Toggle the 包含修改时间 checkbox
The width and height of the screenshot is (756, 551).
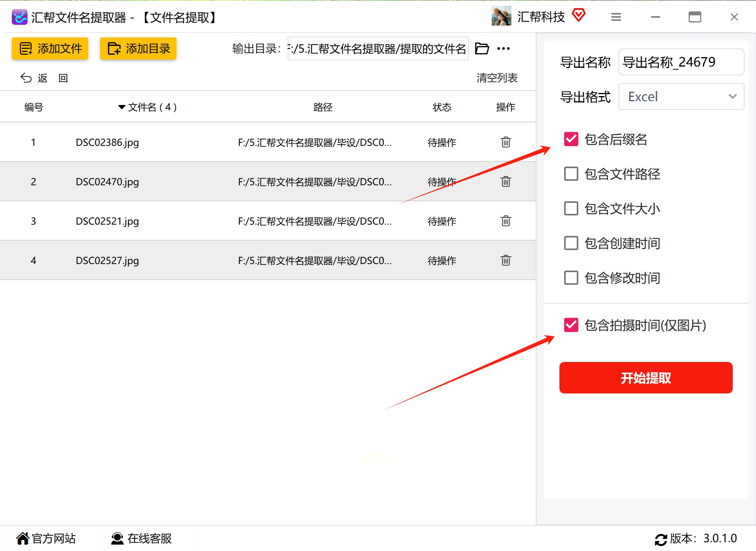click(x=571, y=278)
